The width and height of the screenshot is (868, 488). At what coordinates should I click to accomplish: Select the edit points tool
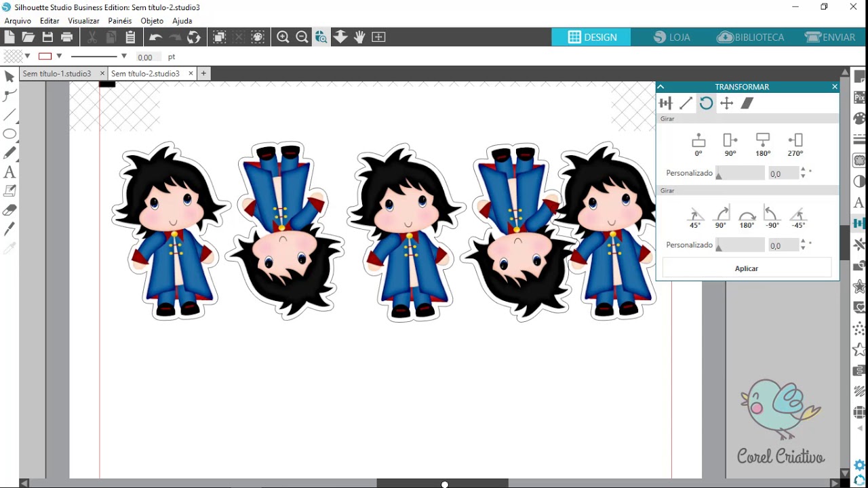coord(9,96)
